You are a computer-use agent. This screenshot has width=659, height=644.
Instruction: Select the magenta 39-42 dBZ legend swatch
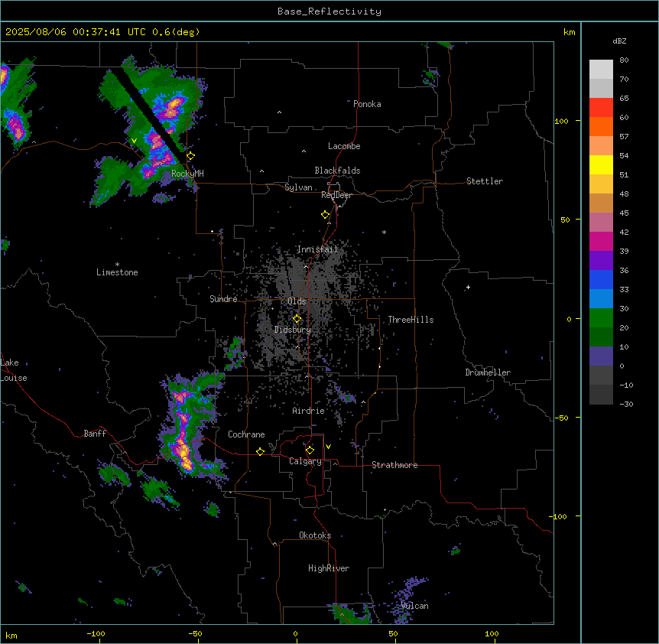pyautogui.click(x=601, y=241)
